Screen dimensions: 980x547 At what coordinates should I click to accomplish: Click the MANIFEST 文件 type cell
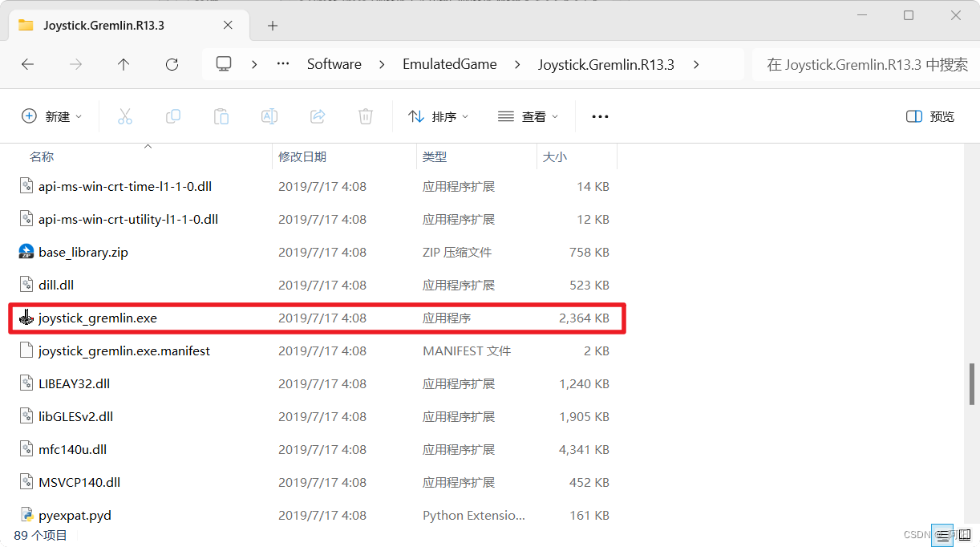point(467,350)
